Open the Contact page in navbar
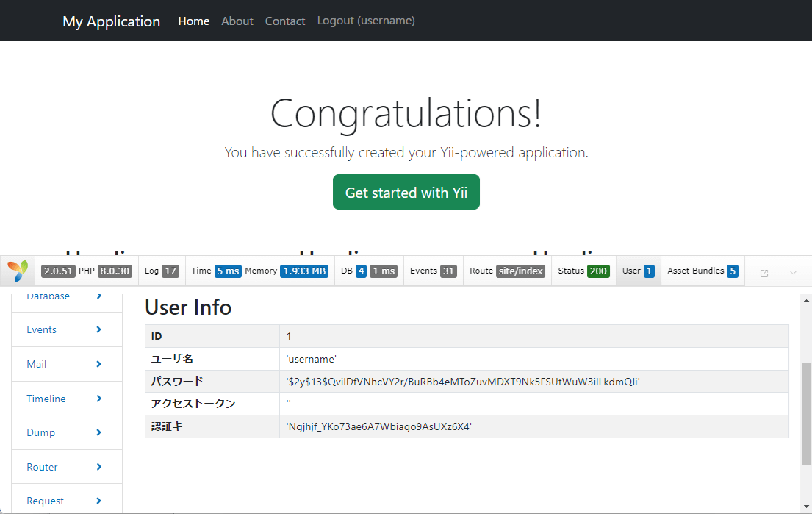This screenshot has width=812, height=514. (x=284, y=21)
